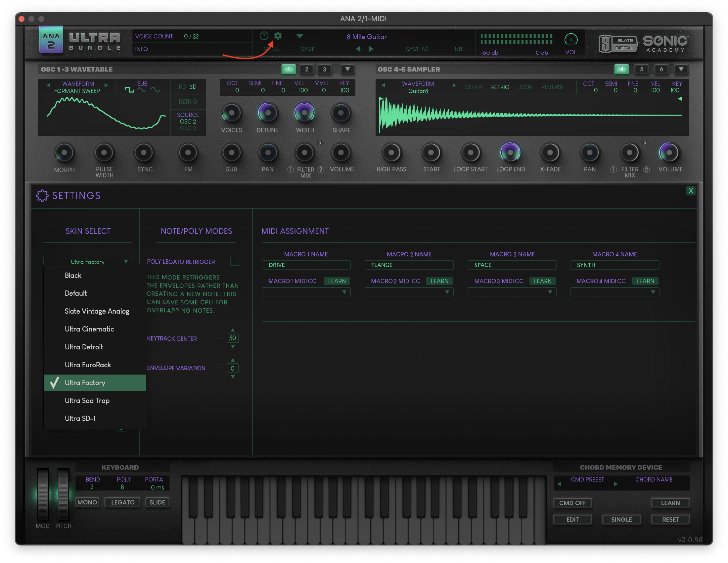Screen dimensions: 728x563
Task: Select previous sampler waveform arrow
Action: coord(383,85)
